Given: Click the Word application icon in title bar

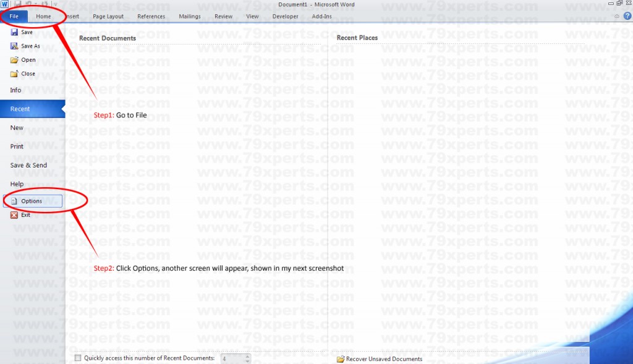Looking at the screenshot, I should [4, 4].
